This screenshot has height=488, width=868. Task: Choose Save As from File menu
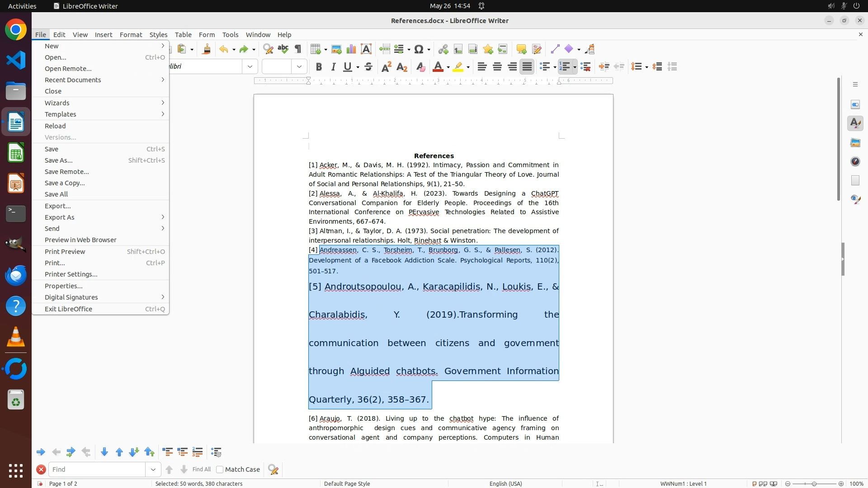point(59,160)
